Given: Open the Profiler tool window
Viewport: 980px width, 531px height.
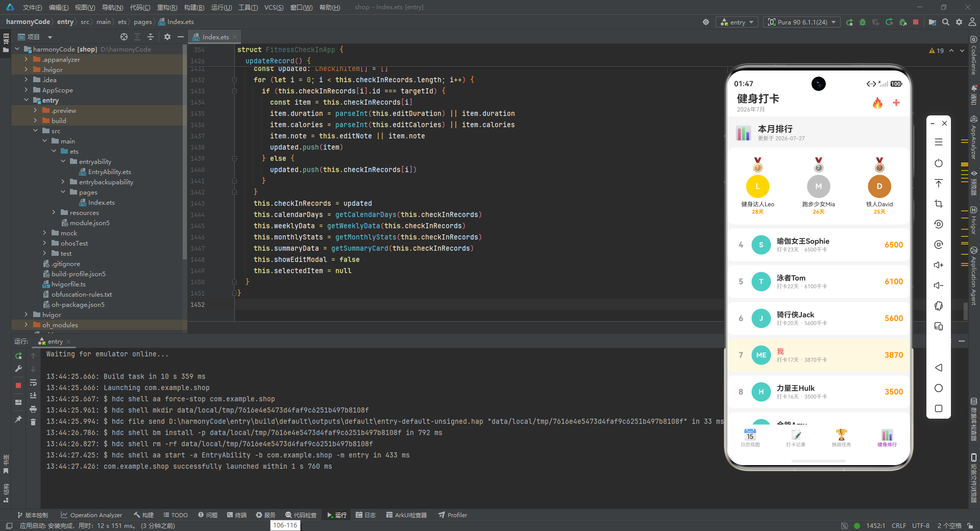Looking at the screenshot, I should [x=453, y=515].
